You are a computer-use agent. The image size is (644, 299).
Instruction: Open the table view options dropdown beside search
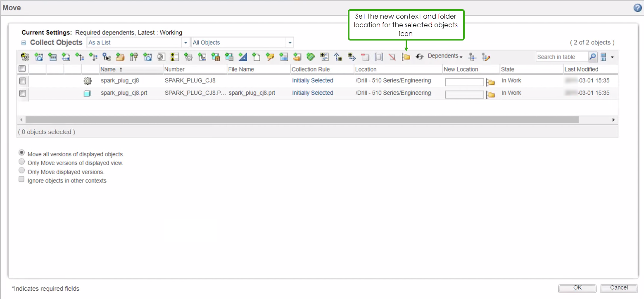click(612, 57)
